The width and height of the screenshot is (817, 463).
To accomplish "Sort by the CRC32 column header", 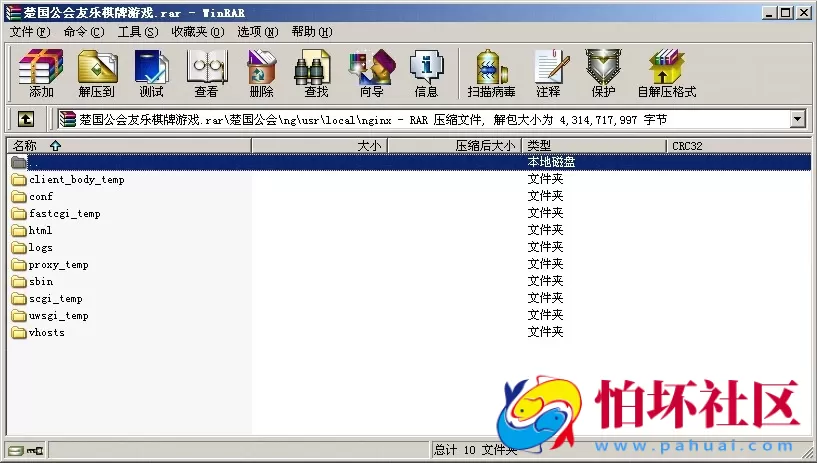I will pyautogui.click(x=738, y=146).
